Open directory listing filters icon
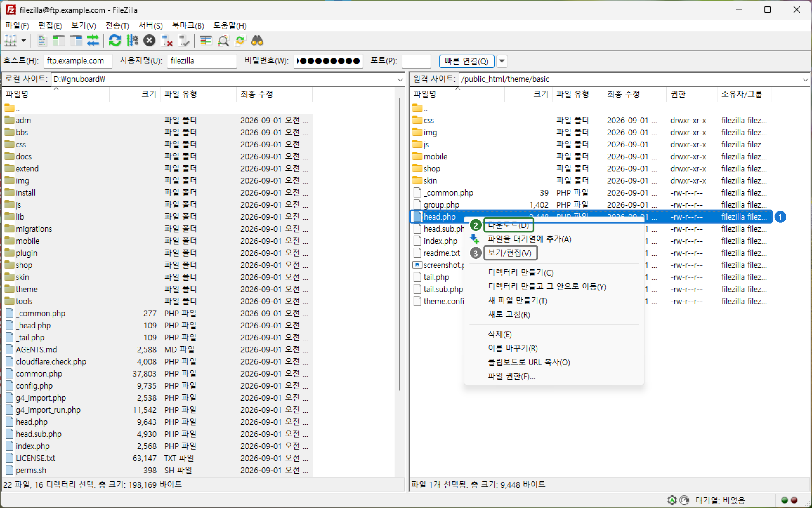This screenshot has width=812, height=508. pyautogui.click(x=206, y=41)
